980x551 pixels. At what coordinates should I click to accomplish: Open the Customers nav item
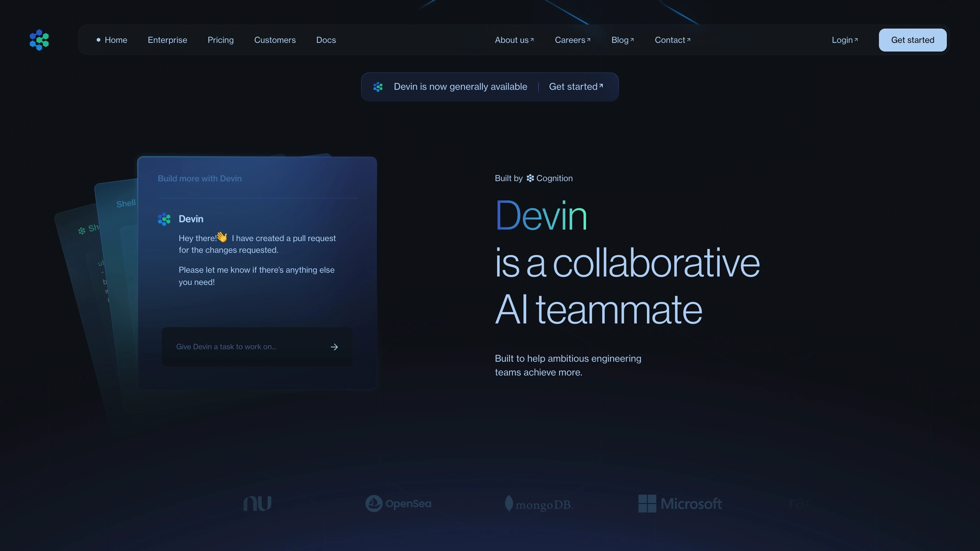tap(275, 40)
